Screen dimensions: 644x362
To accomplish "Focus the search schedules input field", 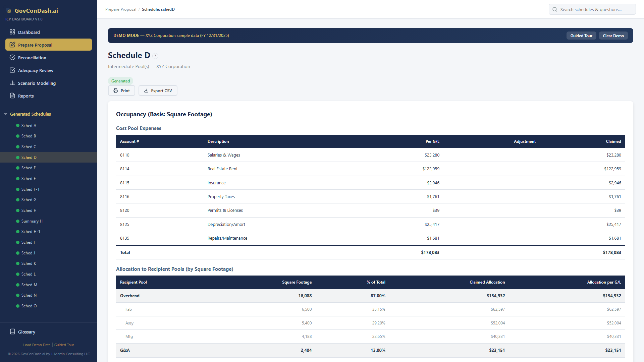I will pos(594,9).
